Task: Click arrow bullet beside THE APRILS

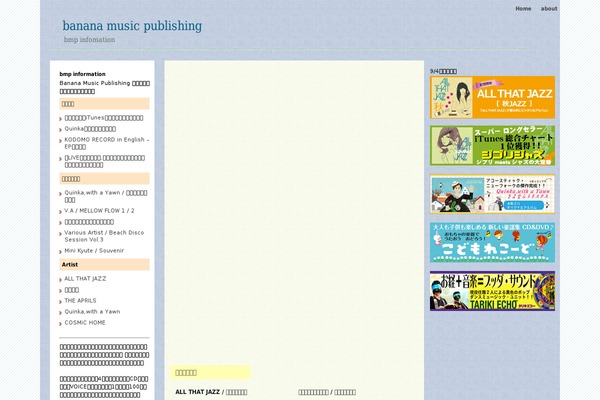Action: click(x=60, y=302)
